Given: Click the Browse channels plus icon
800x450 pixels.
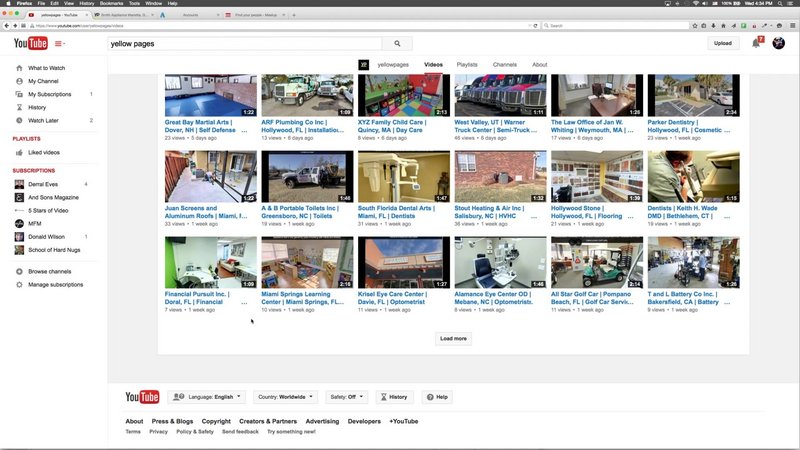Looking at the screenshot, I should pos(19,271).
